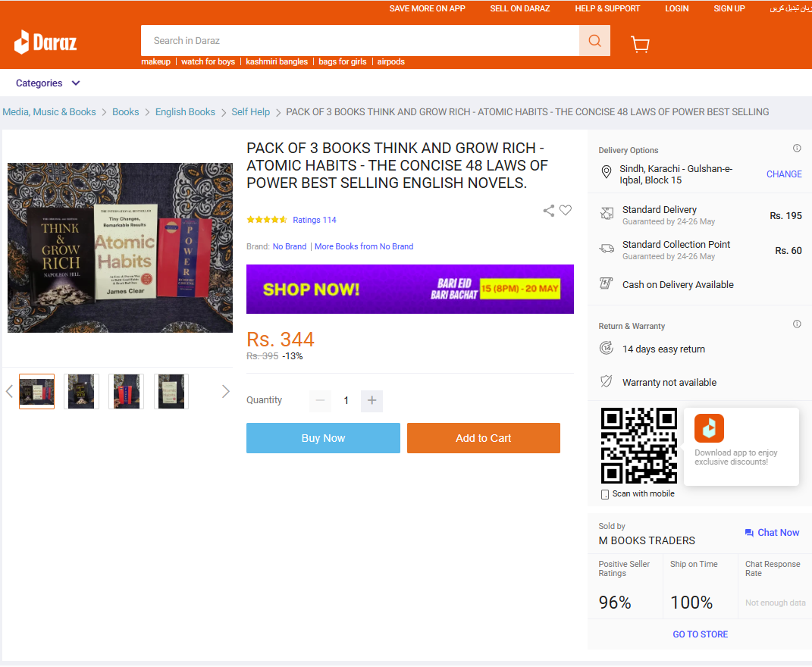Go to English Books breadcrumb
812x667 pixels.
[x=185, y=112]
